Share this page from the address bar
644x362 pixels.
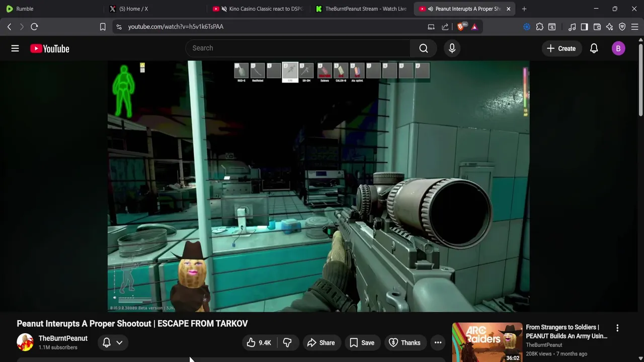[x=445, y=27]
